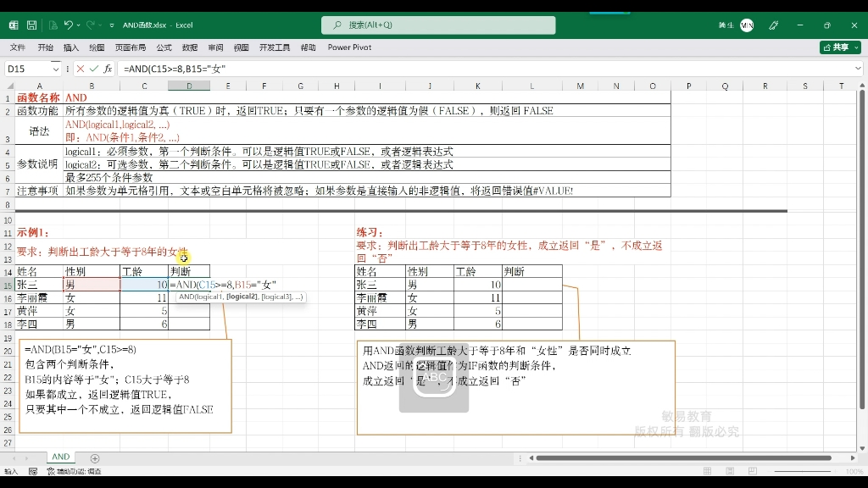The image size is (868, 488).
Task: Confirm formula entry with the checkmark icon
Action: click(93, 69)
